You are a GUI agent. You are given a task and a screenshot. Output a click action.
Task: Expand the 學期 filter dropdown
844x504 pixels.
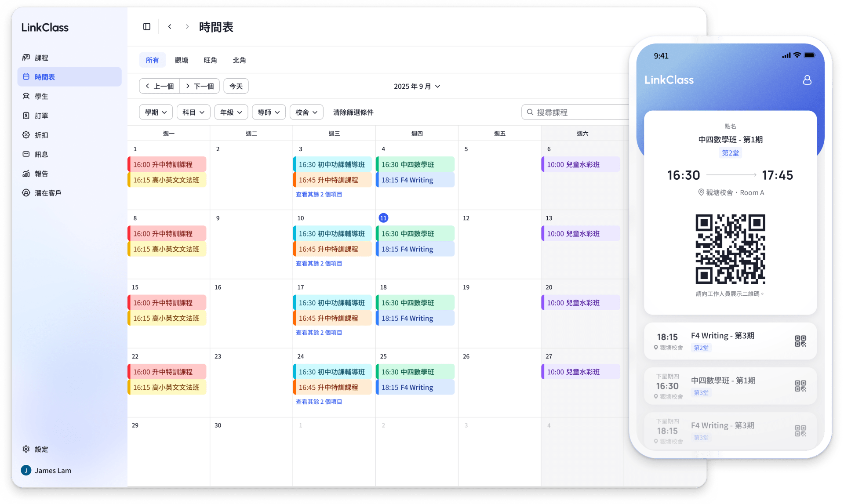pyautogui.click(x=156, y=112)
